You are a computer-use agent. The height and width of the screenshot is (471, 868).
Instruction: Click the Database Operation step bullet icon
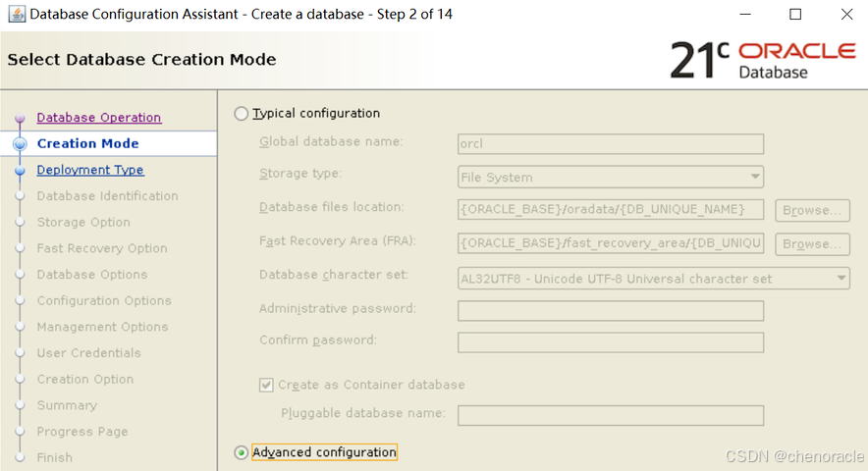19,119
